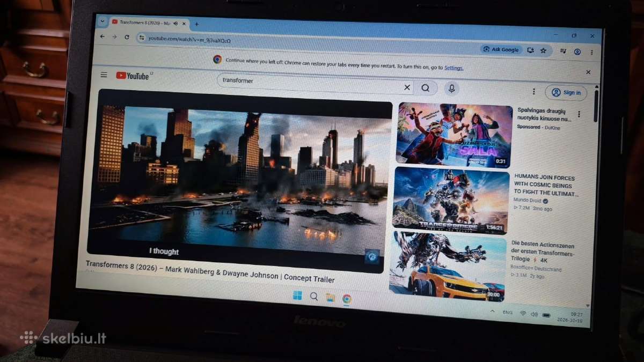Screen dimensions: 644x362
Task: Mute tab via the speaker icon
Action: (175, 24)
